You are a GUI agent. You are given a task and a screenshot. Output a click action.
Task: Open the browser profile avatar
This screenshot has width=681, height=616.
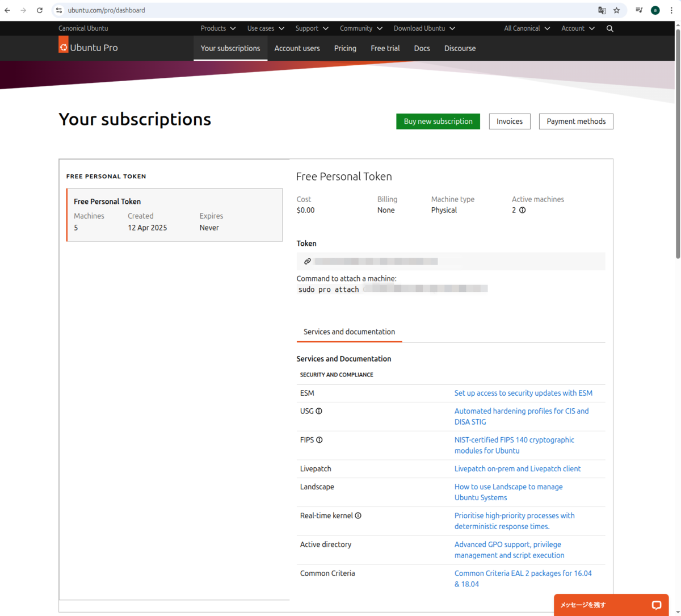point(655,10)
